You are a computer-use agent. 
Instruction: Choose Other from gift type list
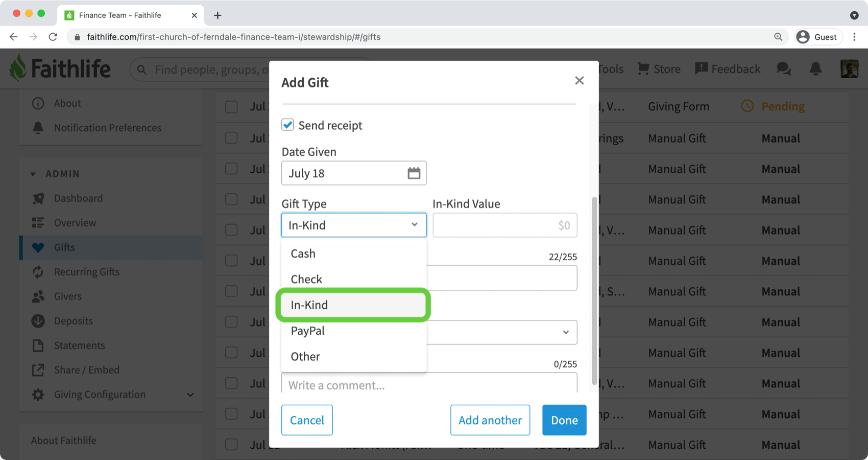tap(353, 356)
